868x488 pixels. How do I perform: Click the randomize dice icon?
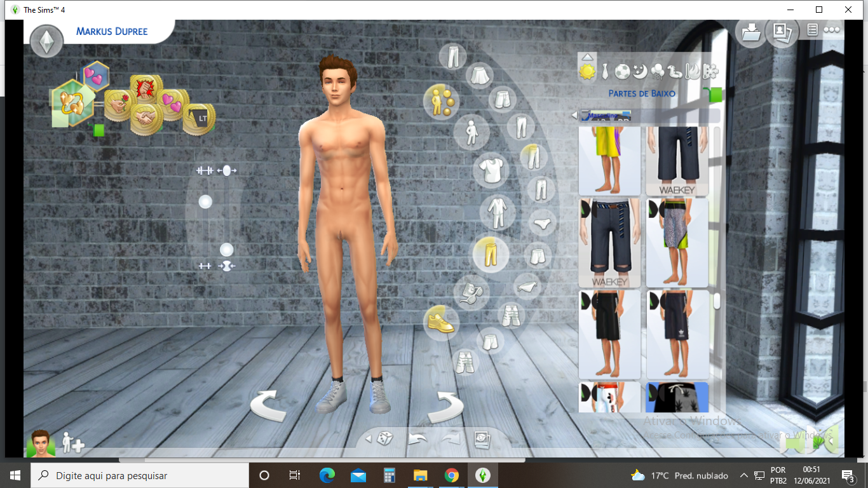(x=384, y=438)
